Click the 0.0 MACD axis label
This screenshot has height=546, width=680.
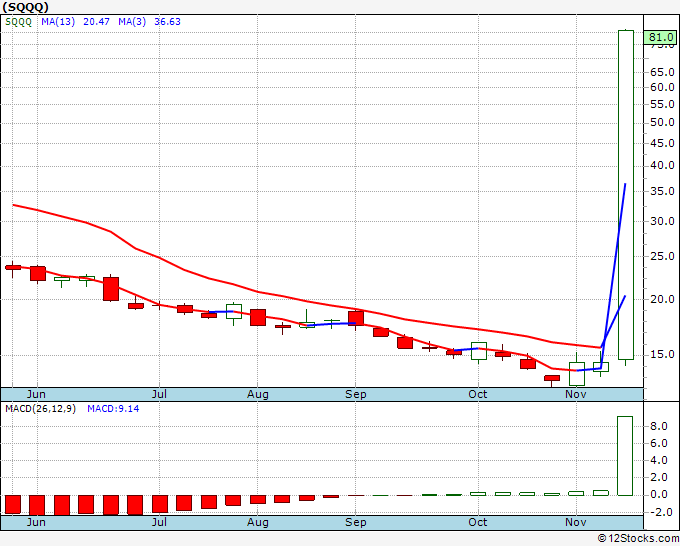659,494
